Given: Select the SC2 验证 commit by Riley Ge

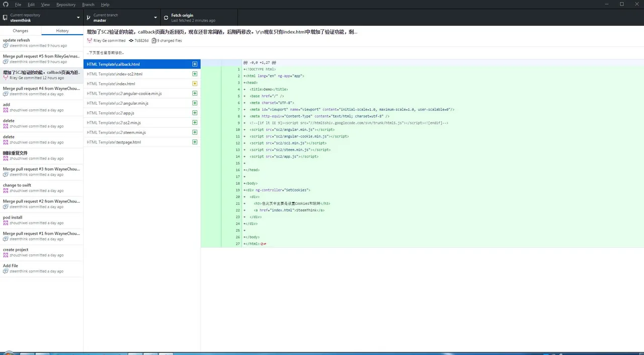Looking at the screenshot, I should [x=41, y=75].
